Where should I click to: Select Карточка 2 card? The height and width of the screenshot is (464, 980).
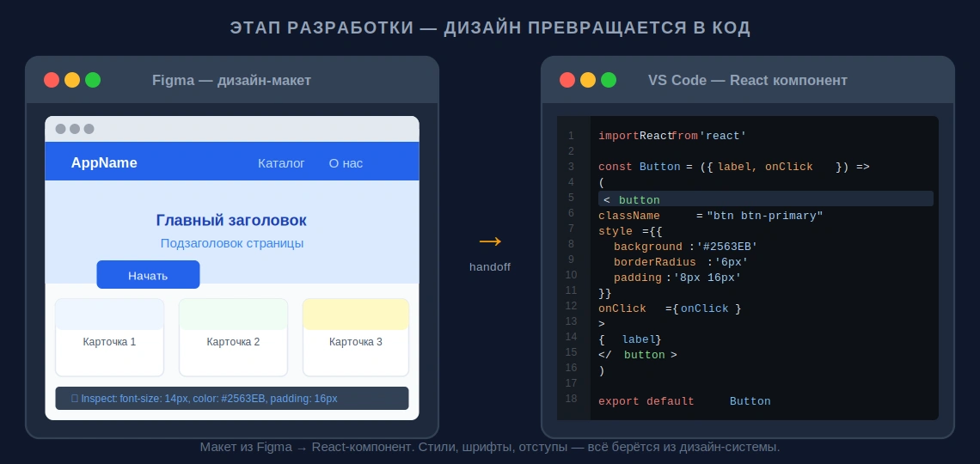[x=233, y=337]
